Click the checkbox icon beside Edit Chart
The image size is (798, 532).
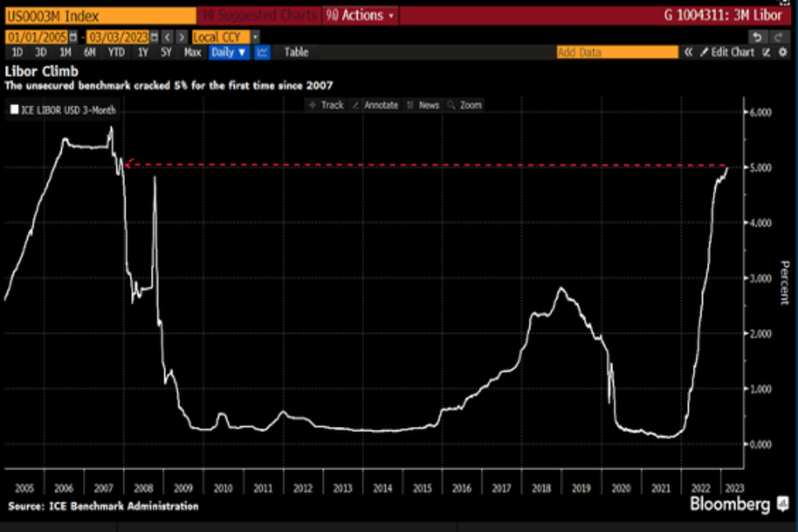pos(767,53)
